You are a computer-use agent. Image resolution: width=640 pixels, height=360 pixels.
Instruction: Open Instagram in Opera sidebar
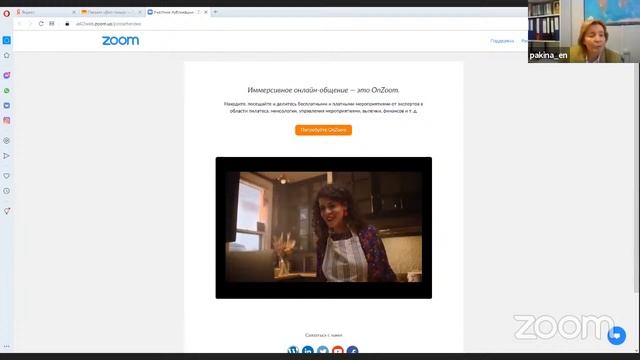pyautogui.click(x=7, y=120)
